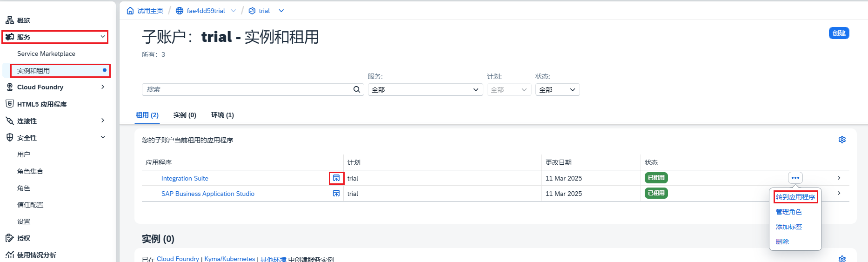Expand the fae4dd59trial breadcrumb dropdown
Viewport: 868px width, 262px height.
tap(234, 11)
